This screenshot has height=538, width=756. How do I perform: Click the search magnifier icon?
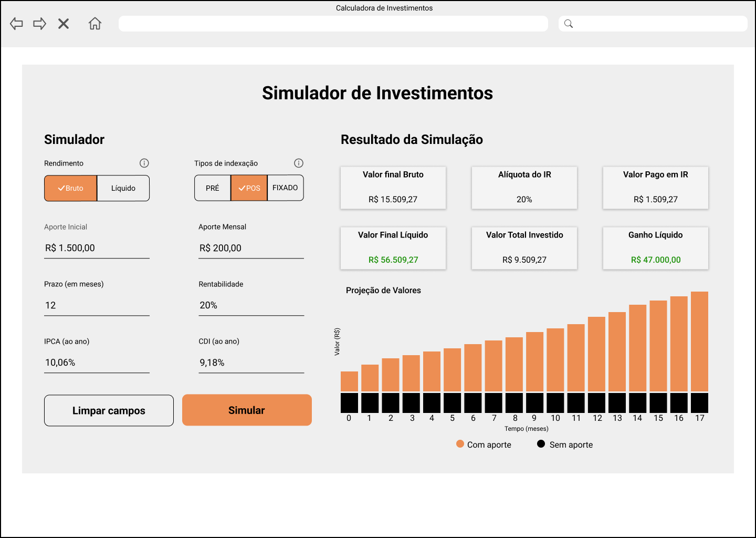569,24
